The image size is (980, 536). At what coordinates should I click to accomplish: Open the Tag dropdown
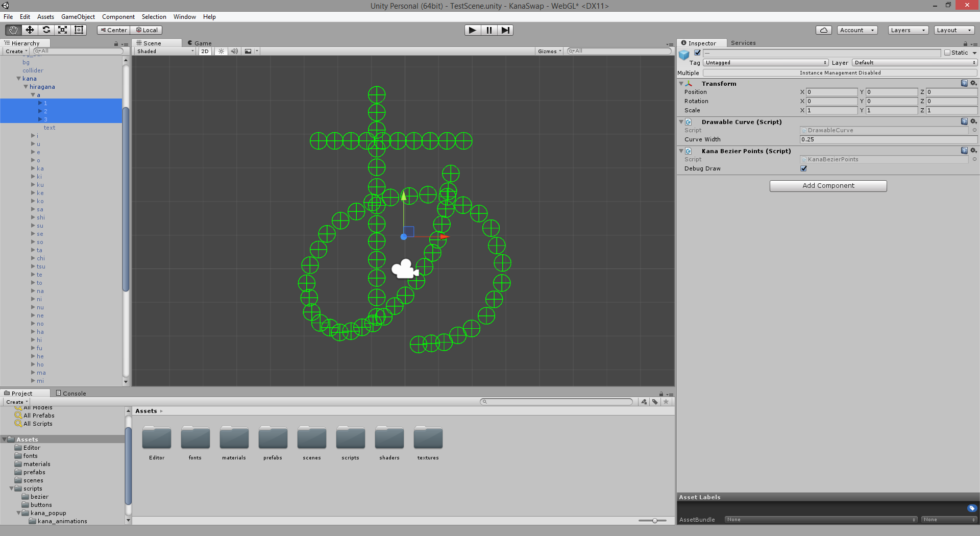[766, 63]
